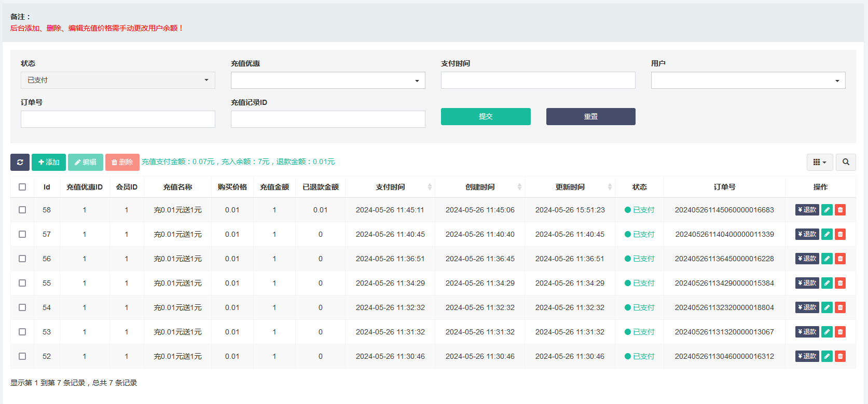Click green edit pencil for row 58

[x=827, y=210]
